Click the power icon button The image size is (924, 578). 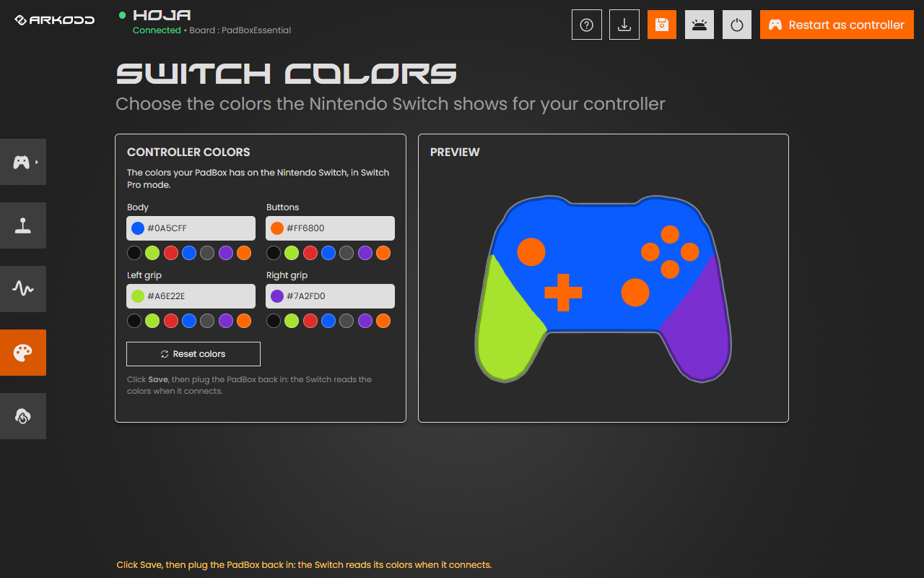[737, 25]
